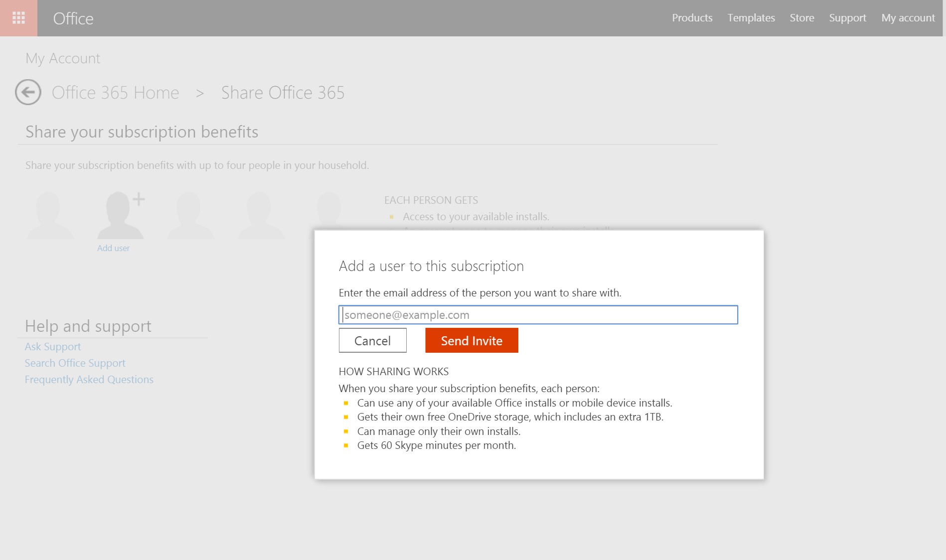
Task: Click the Add user avatar with plus
Action: tap(121, 215)
